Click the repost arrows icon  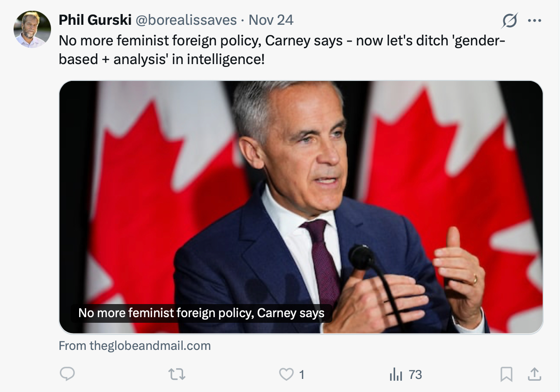(x=177, y=374)
